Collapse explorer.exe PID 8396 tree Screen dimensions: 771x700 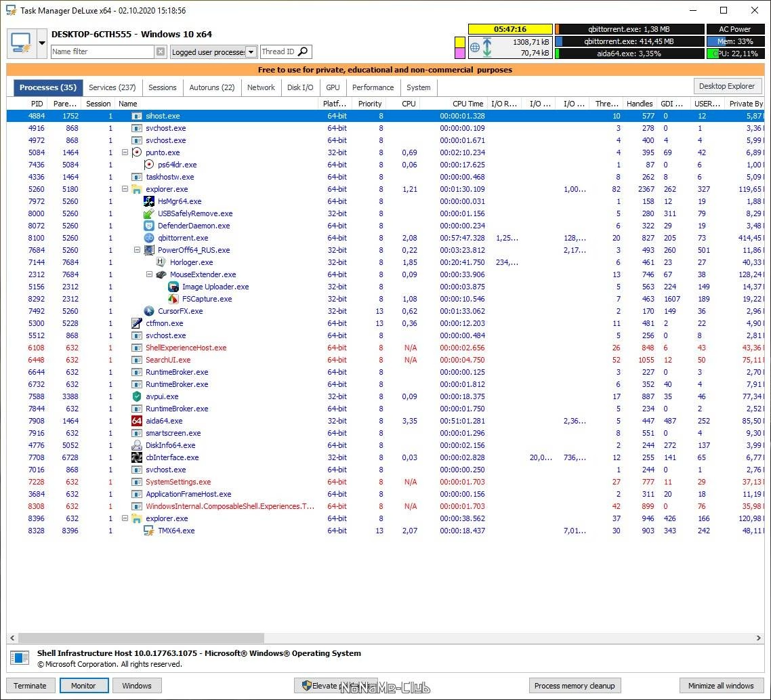[x=125, y=518]
